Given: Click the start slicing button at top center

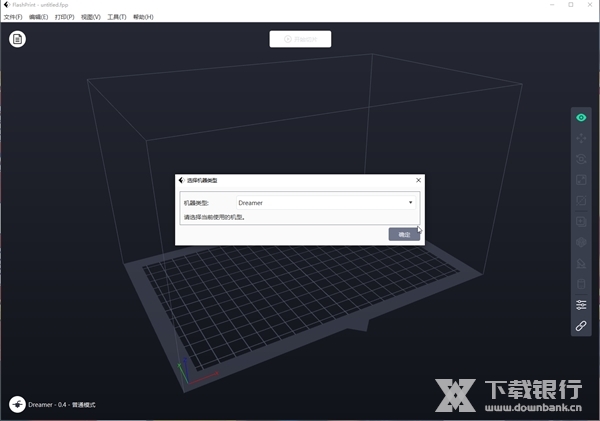Looking at the screenshot, I should click(300, 39).
